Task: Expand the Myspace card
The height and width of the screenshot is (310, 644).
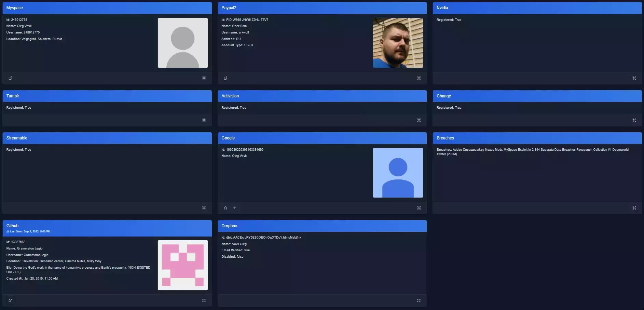Action: click(204, 78)
